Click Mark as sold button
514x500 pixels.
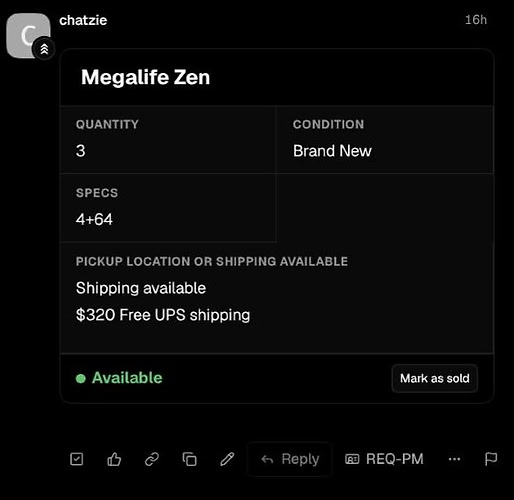(435, 378)
